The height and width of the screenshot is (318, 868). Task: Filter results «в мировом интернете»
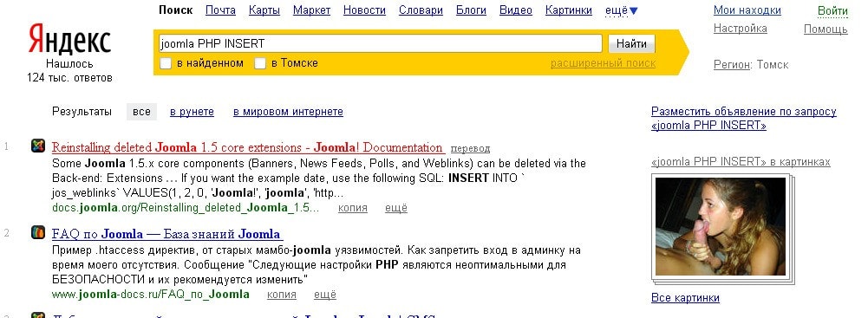coord(288,112)
